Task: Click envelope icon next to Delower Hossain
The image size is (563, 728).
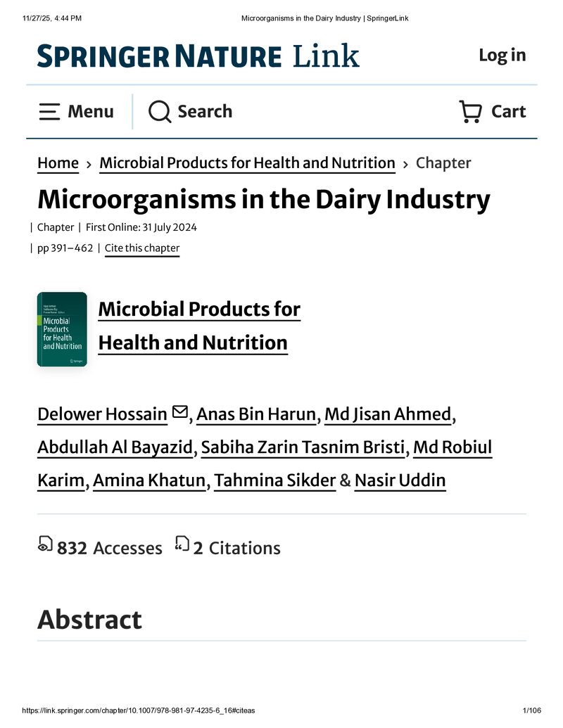Action: (179, 411)
